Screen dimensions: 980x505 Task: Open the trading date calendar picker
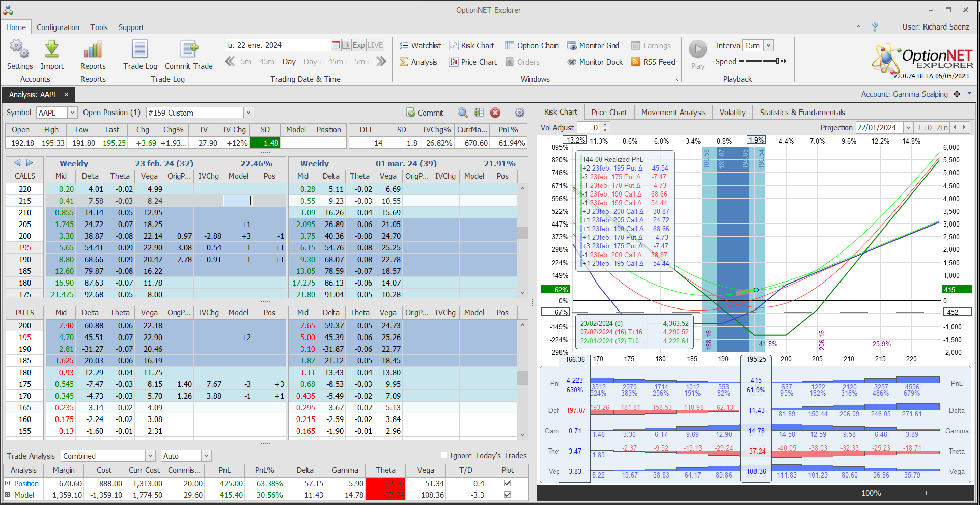(335, 45)
